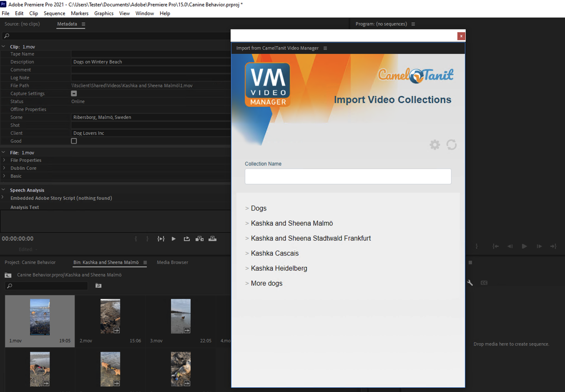Collapse the File: 1.mov section
Screen dimensions: 565x392
tap(3, 153)
